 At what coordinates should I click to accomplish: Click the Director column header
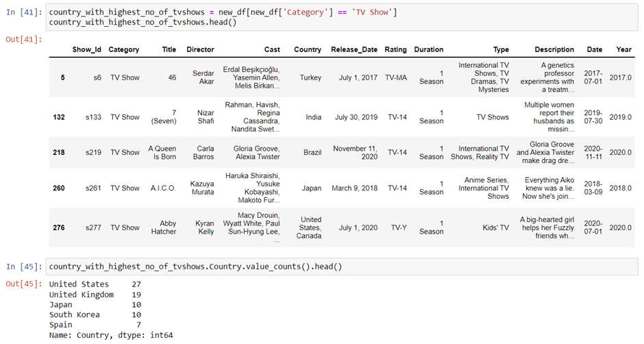(200, 50)
